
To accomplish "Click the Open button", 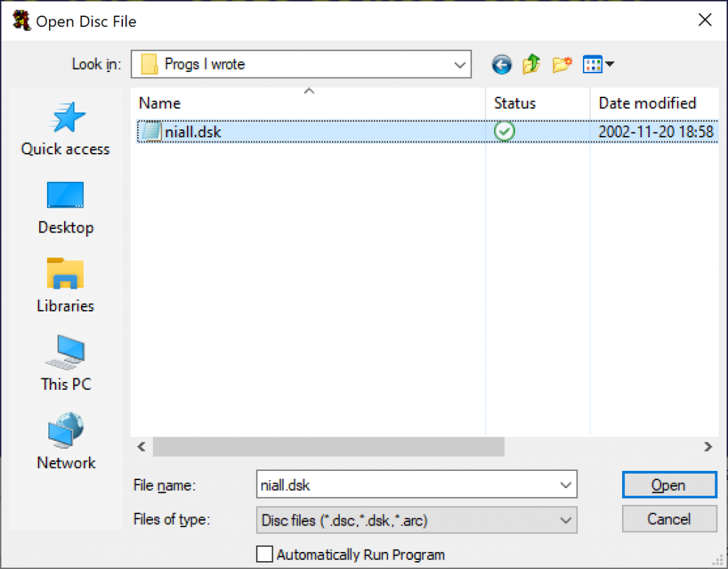I will tap(668, 485).
